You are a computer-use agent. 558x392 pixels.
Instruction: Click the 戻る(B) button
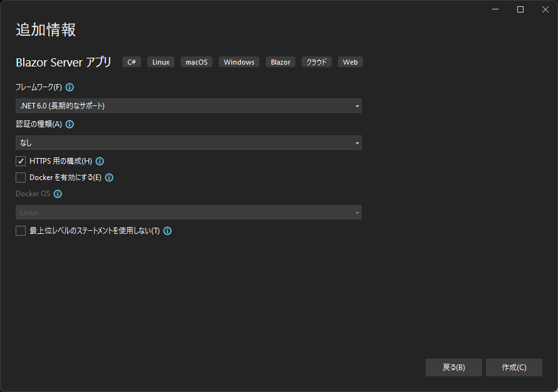tap(454, 368)
